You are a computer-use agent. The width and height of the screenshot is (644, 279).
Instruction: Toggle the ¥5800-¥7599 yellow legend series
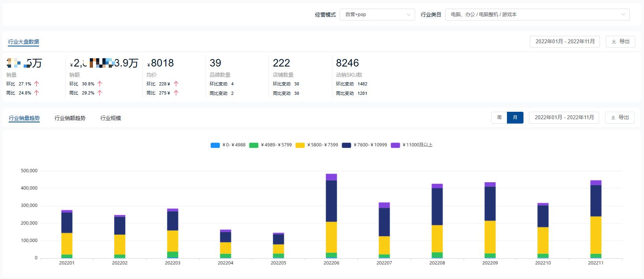click(317, 145)
